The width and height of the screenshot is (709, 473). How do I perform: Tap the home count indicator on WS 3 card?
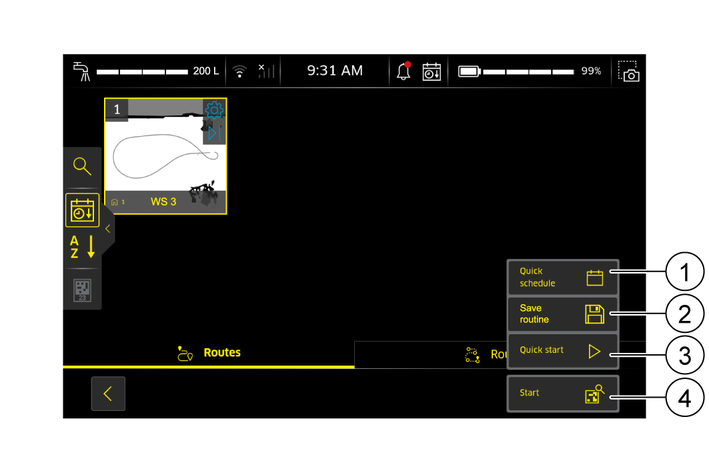(118, 202)
